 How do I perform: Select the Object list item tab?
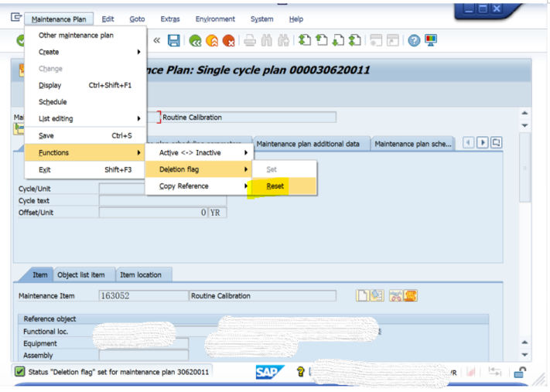click(x=81, y=275)
